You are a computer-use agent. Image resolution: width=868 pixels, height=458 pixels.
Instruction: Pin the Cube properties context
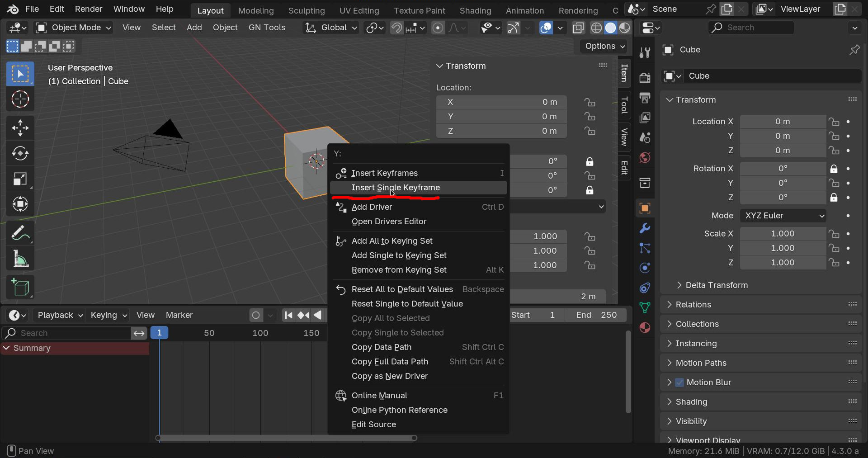coord(854,50)
